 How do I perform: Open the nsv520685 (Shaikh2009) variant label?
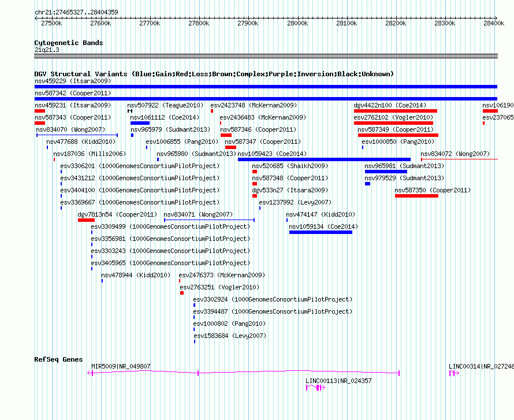pyautogui.click(x=290, y=166)
